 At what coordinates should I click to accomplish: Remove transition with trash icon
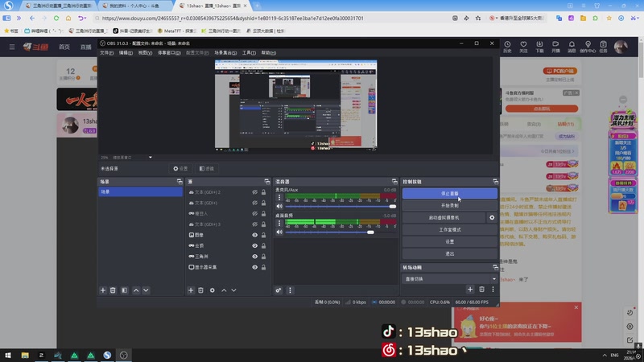click(481, 290)
